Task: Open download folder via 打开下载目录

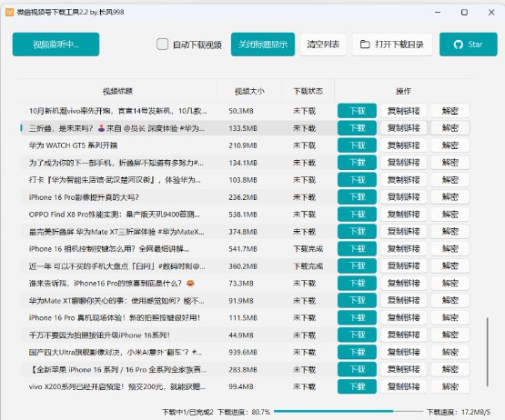Action: 392,45
